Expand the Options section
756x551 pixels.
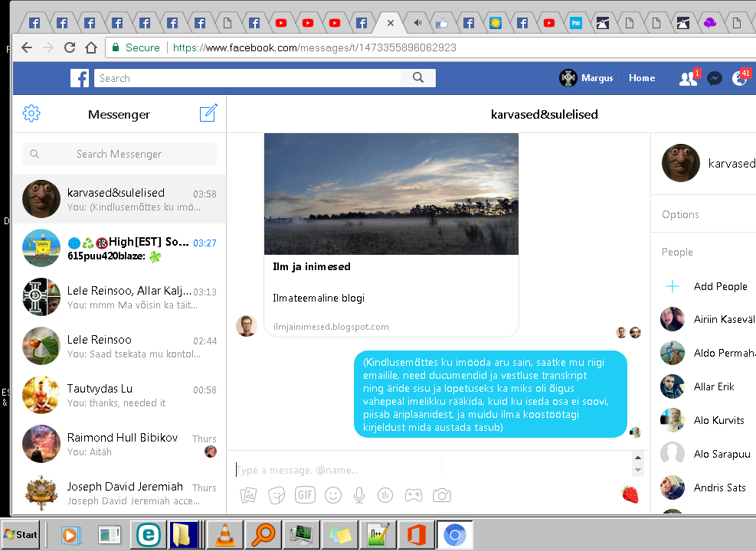680,214
